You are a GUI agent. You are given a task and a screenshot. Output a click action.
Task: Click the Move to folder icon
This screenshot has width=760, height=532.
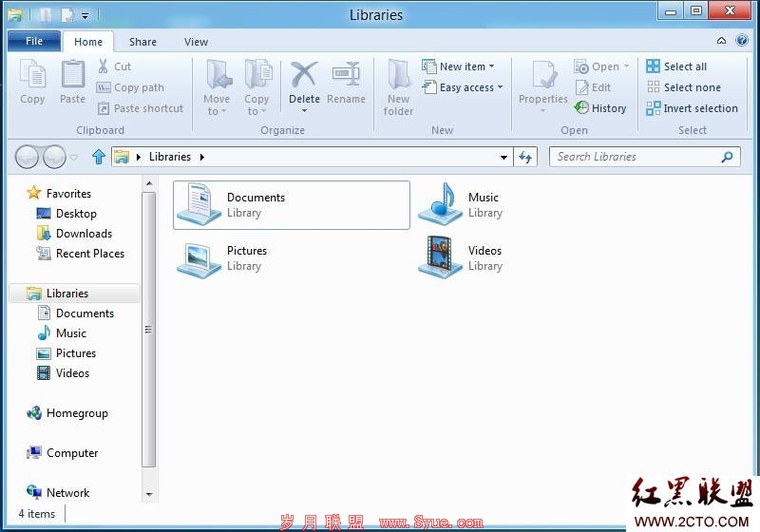tap(219, 75)
